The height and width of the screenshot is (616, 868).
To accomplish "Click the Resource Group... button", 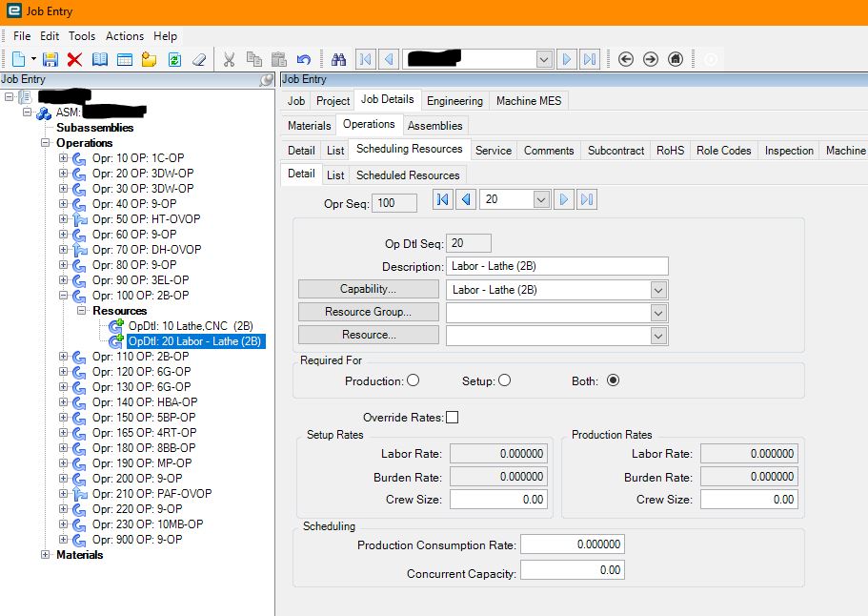I will (368, 312).
